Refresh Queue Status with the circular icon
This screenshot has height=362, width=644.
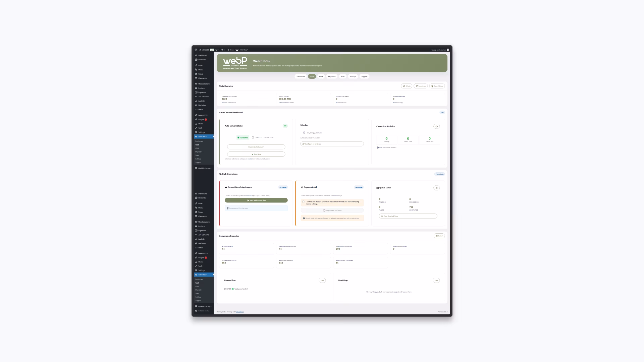pyautogui.click(x=436, y=188)
